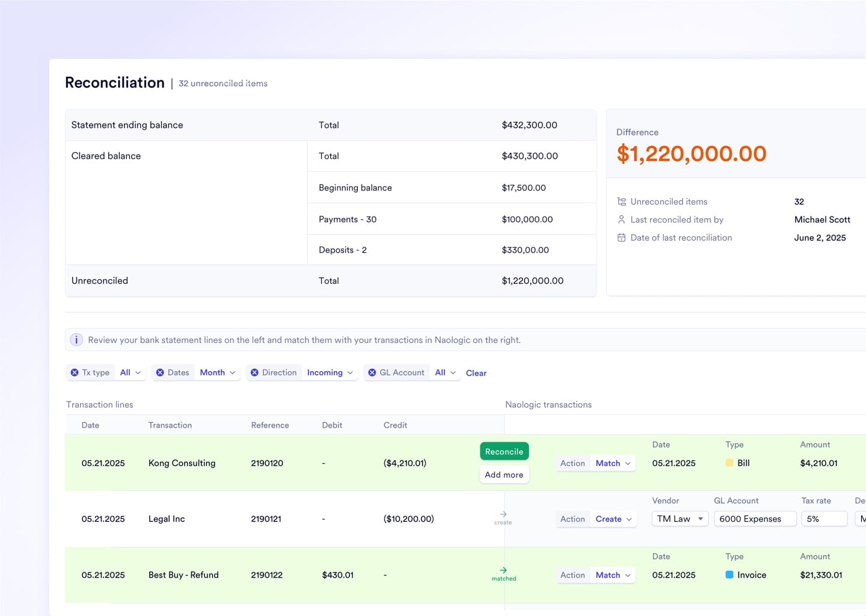Click the Statement ending balance $432,300.00 value
Screen dimensions: 866x616
coord(529,125)
